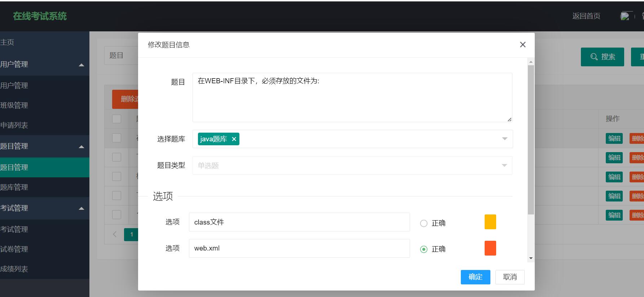Viewport: 644px width, 297px height.
Task: Go to 主页 in sidebar
Action: pos(7,42)
